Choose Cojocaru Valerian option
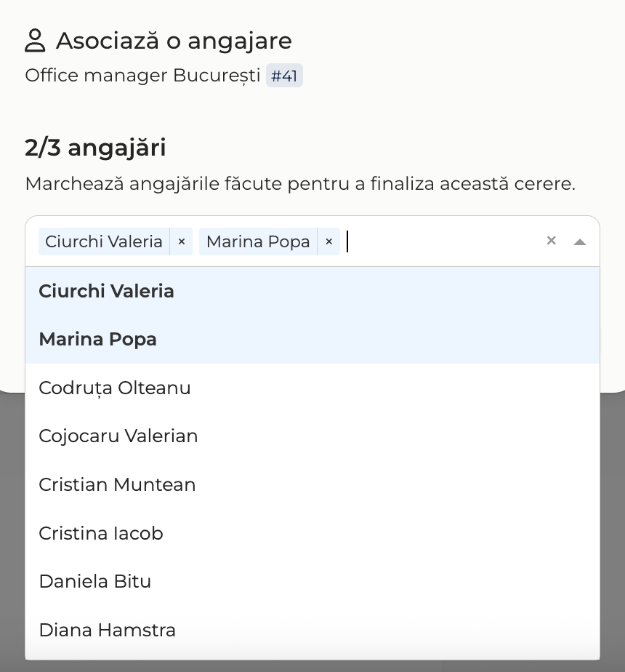This screenshot has height=672, width=625. pos(312,436)
